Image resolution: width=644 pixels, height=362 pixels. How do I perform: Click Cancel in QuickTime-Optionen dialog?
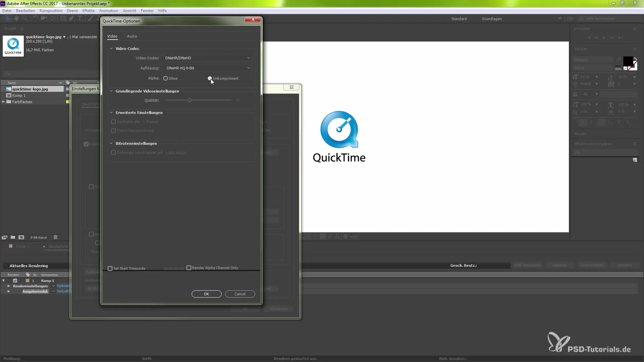point(240,294)
